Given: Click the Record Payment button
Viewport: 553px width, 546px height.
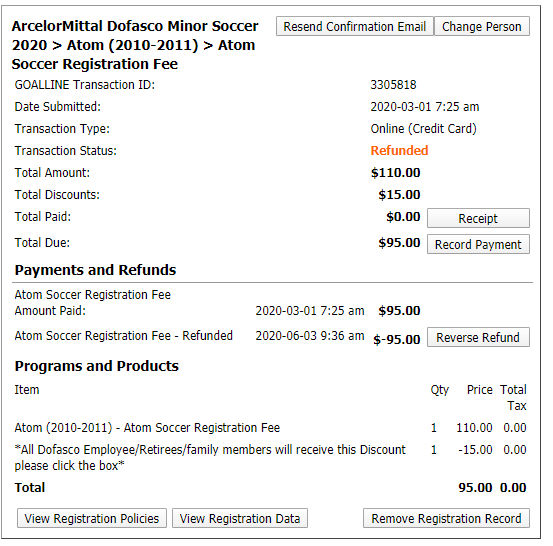Looking at the screenshot, I should tap(478, 244).
